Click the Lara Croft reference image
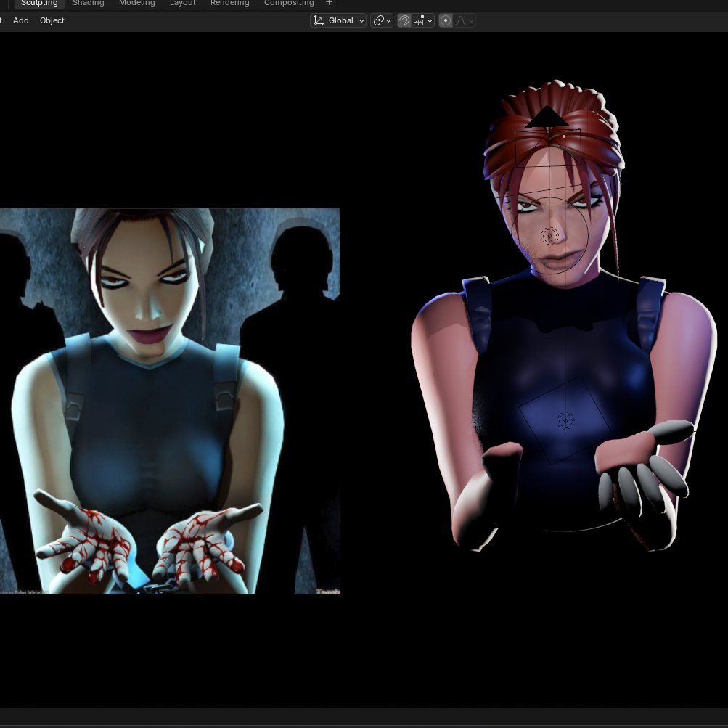This screenshot has height=728, width=728. (x=169, y=401)
